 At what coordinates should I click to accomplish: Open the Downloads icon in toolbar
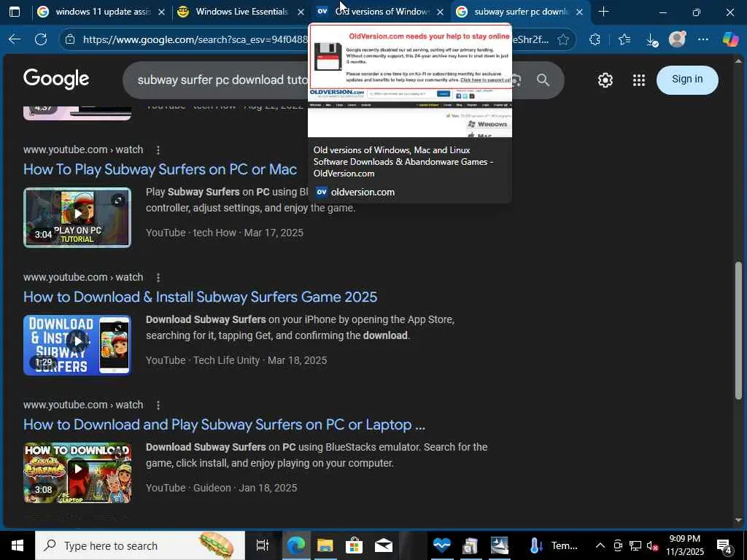click(652, 40)
